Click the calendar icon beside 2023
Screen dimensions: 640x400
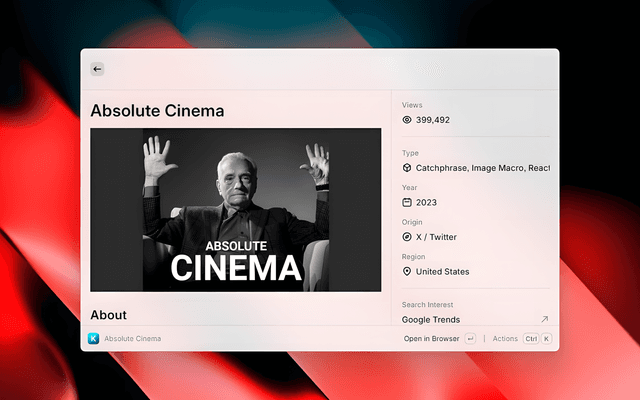407,202
